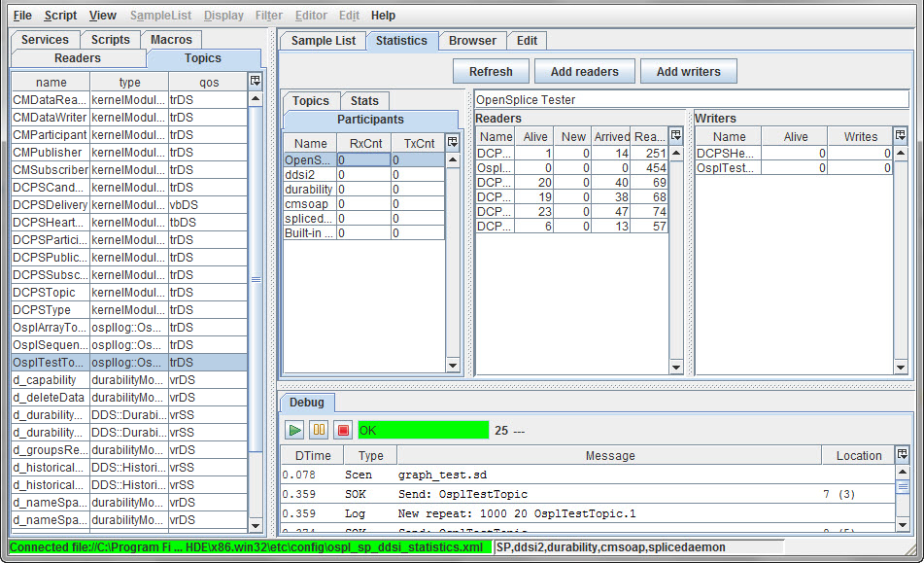The width and height of the screenshot is (924, 563).
Task: Open the File menu
Action: click(22, 16)
